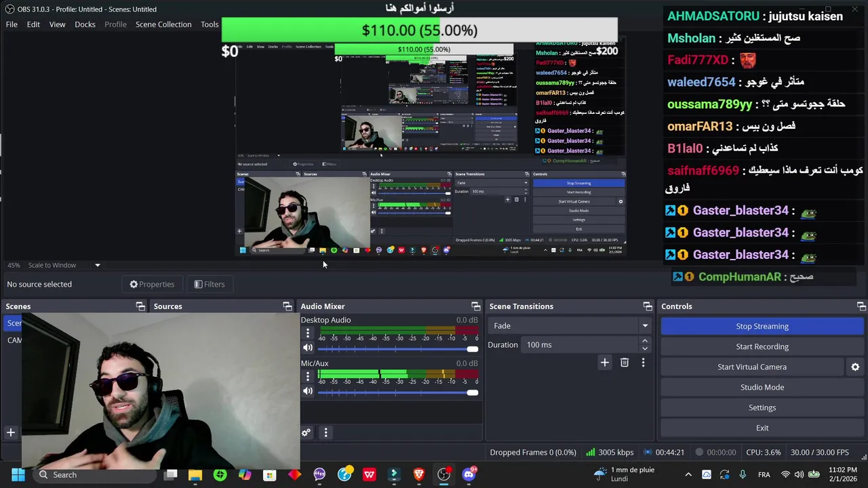This screenshot has height=488, width=868.
Task: Open the View menu
Action: tap(57, 24)
